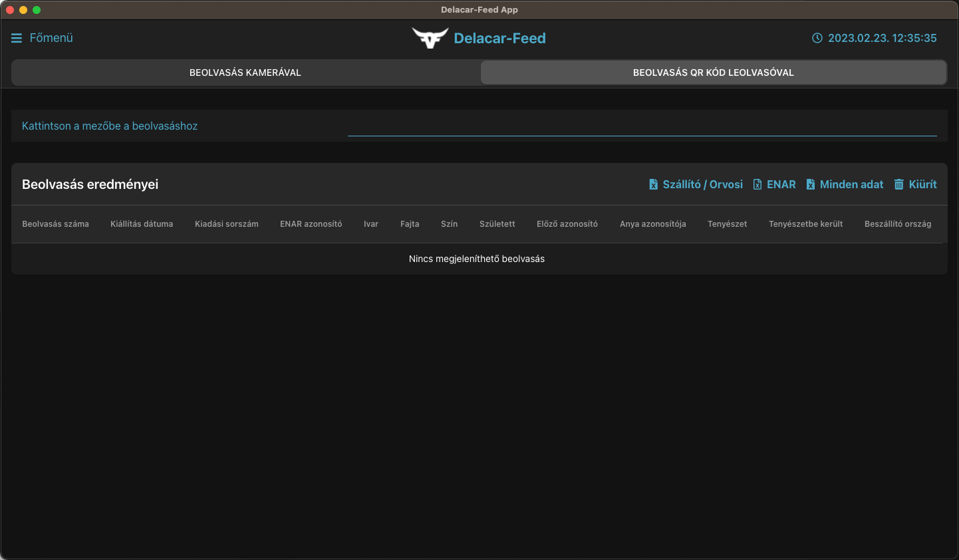Sort by Tenyészetbe került column
This screenshot has width=959, height=560.
click(805, 224)
